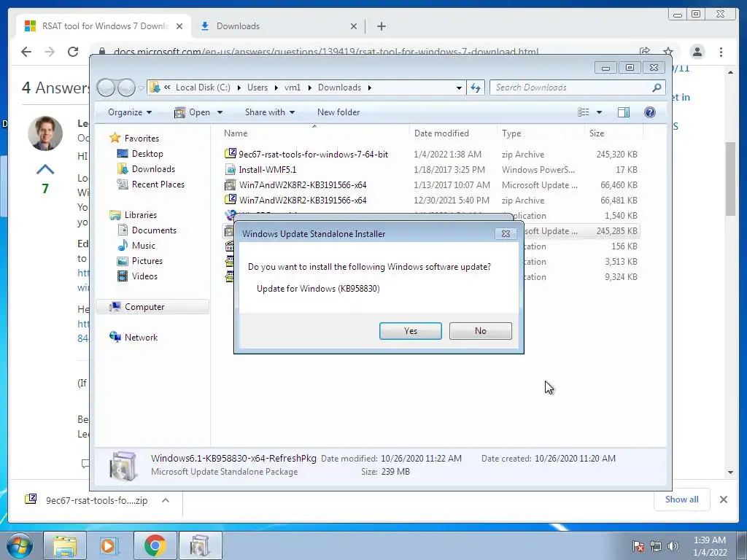Expand the Share with menu
This screenshot has width=747, height=560.
coord(270,112)
